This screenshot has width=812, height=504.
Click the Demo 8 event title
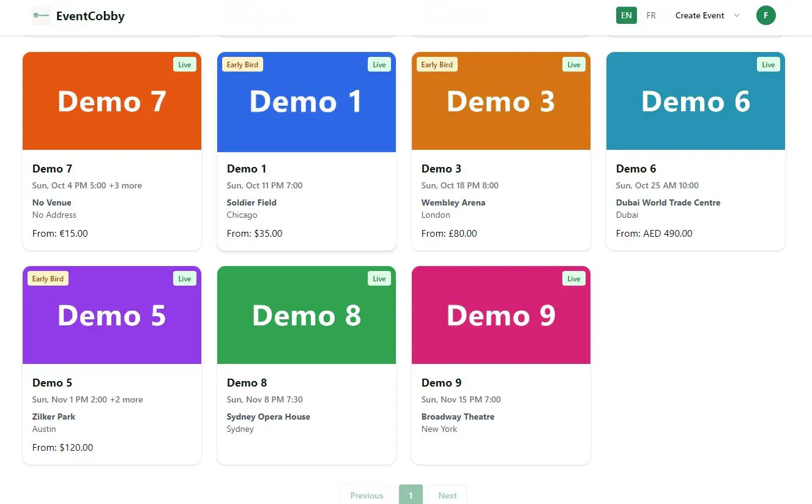coord(247,383)
